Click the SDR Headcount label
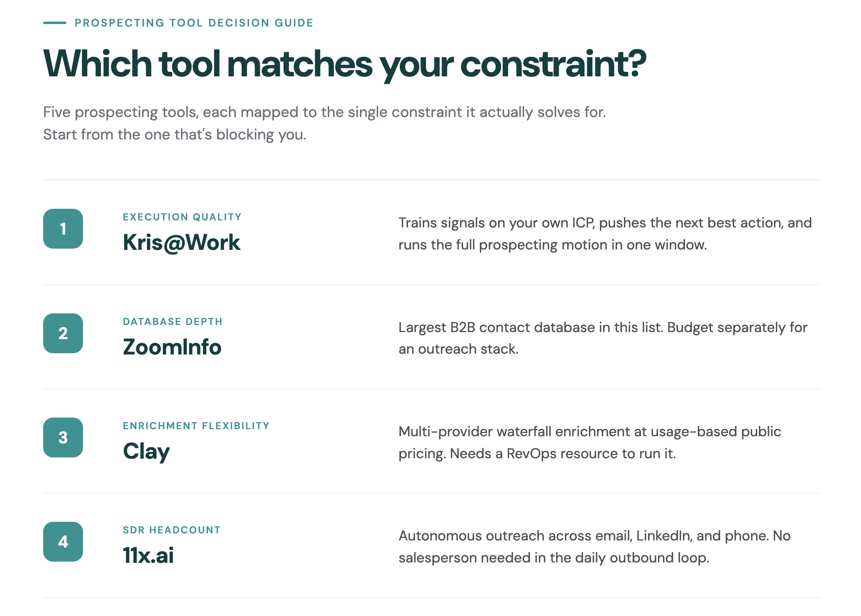Screen dimensions: 861x616 click(172, 530)
